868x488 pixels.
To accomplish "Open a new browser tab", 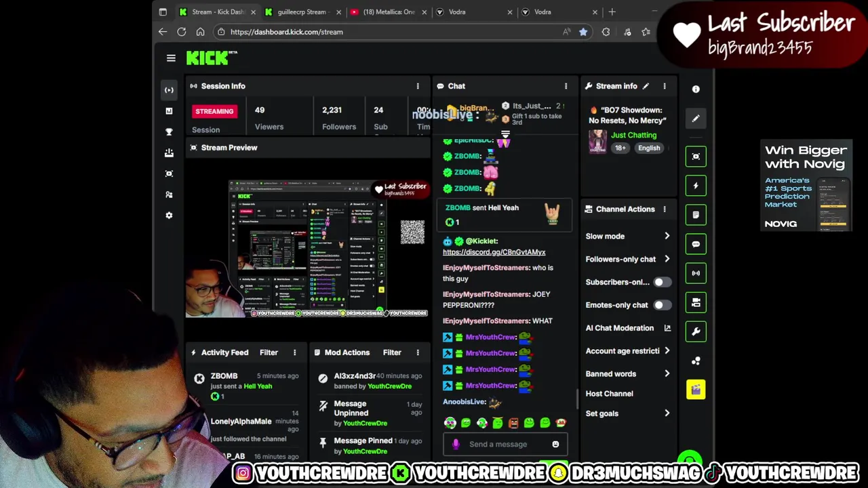I will [612, 12].
